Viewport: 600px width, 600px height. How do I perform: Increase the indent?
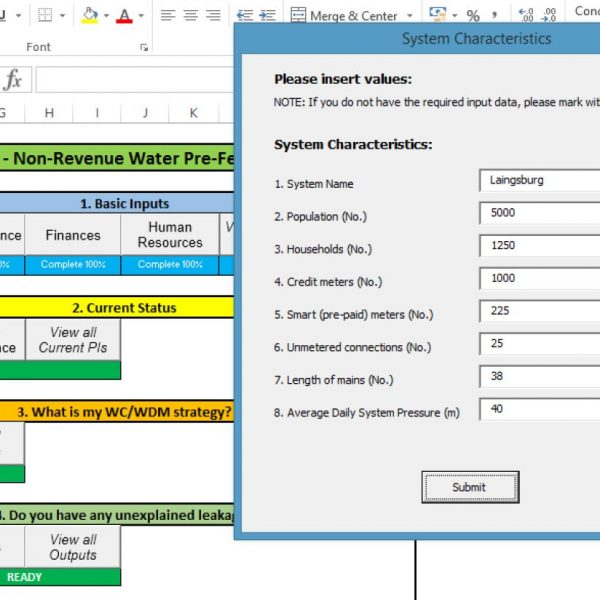pos(267,15)
